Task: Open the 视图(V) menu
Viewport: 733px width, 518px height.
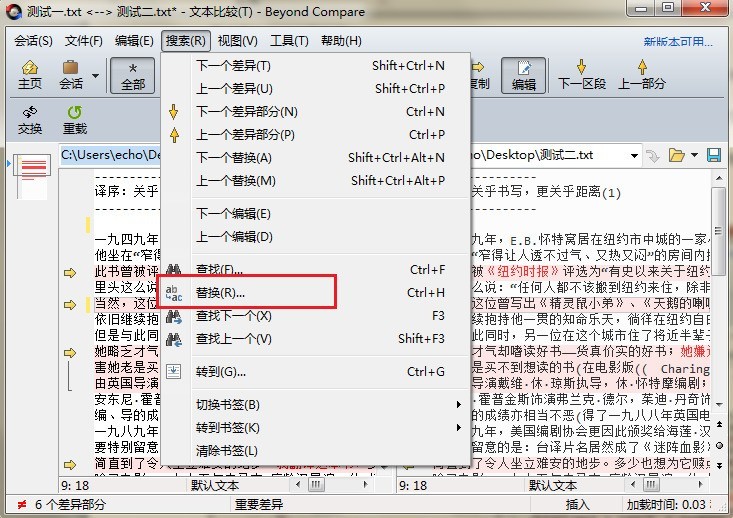Action: 237,41
